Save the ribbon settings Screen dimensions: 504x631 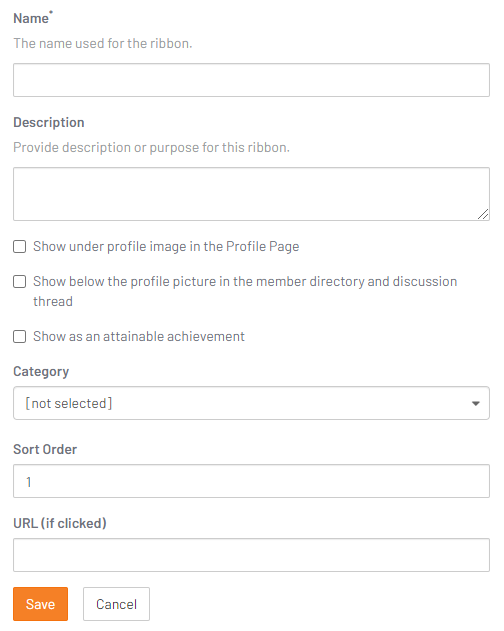tap(40, 604)
